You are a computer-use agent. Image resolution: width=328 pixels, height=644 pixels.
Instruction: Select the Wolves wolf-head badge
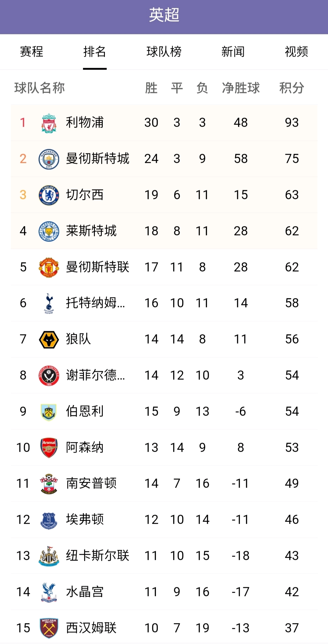pyautogui.click(x=49, y=339)
